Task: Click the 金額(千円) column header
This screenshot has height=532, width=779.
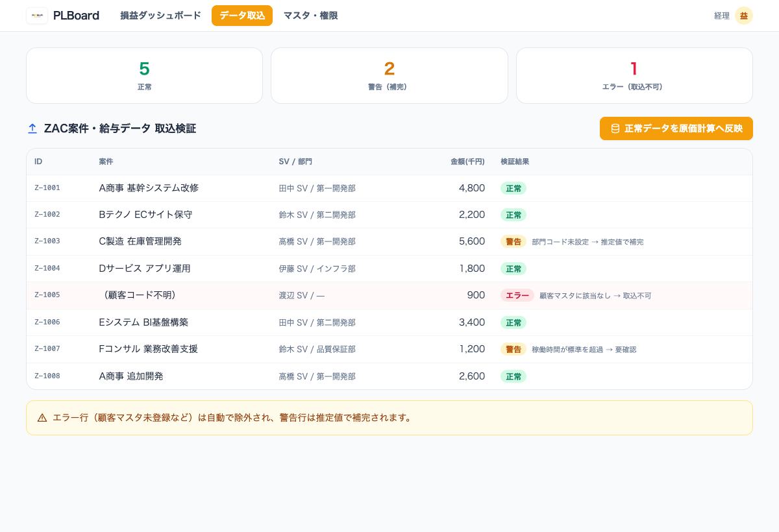Action: pyautogui.click(x=467, y=162)
